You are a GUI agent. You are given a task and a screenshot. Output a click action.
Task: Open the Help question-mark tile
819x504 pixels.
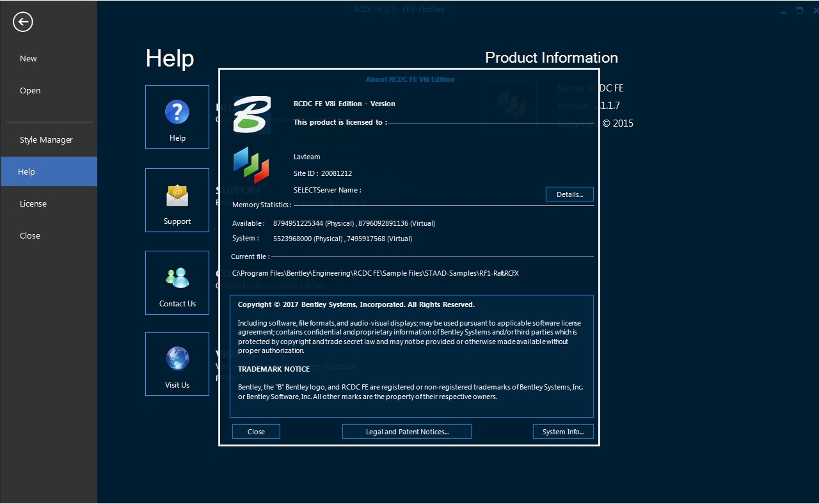click(x=177, y=117)
